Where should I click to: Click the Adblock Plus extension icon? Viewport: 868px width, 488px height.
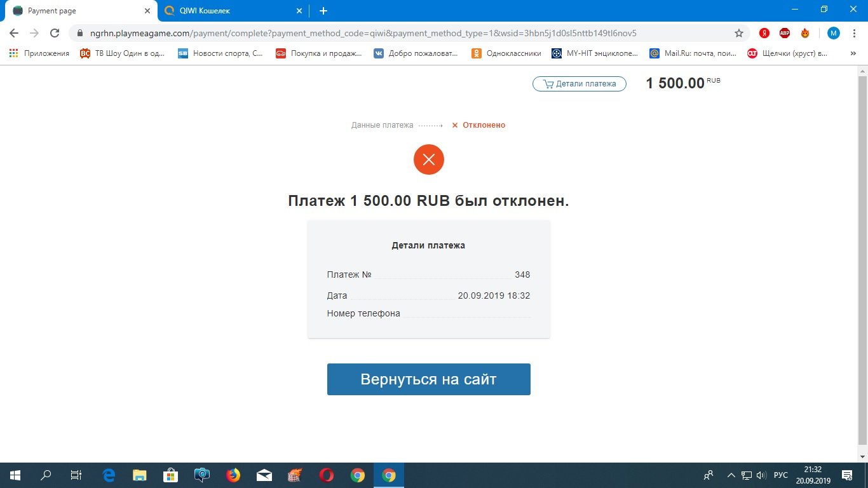click(x=785, y=33)
